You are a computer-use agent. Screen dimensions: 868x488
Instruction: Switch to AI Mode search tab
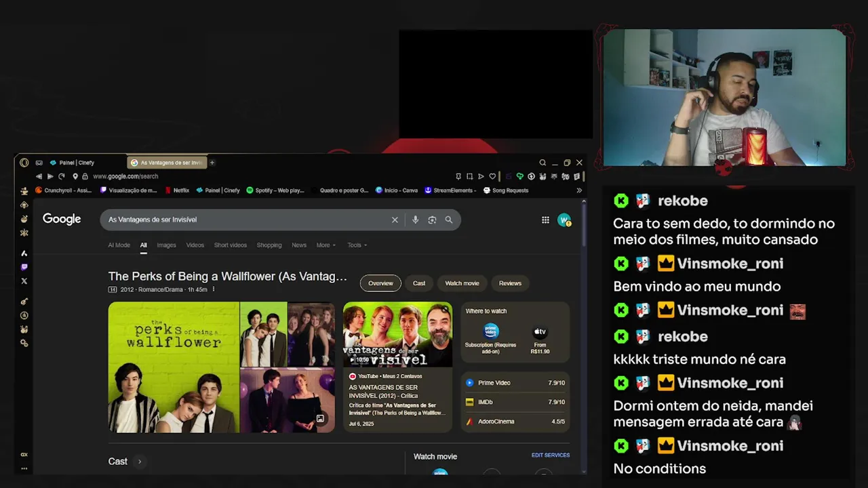(x=119, y=245)
